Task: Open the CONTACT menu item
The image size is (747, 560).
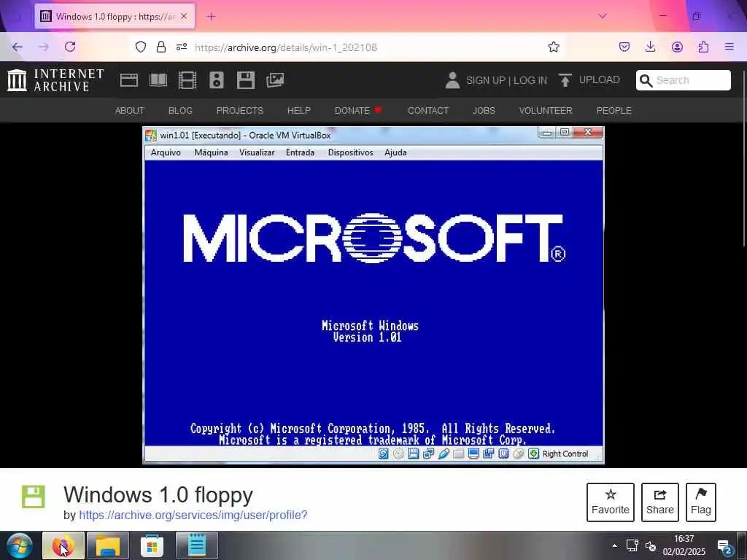Action: click(428, 111)
